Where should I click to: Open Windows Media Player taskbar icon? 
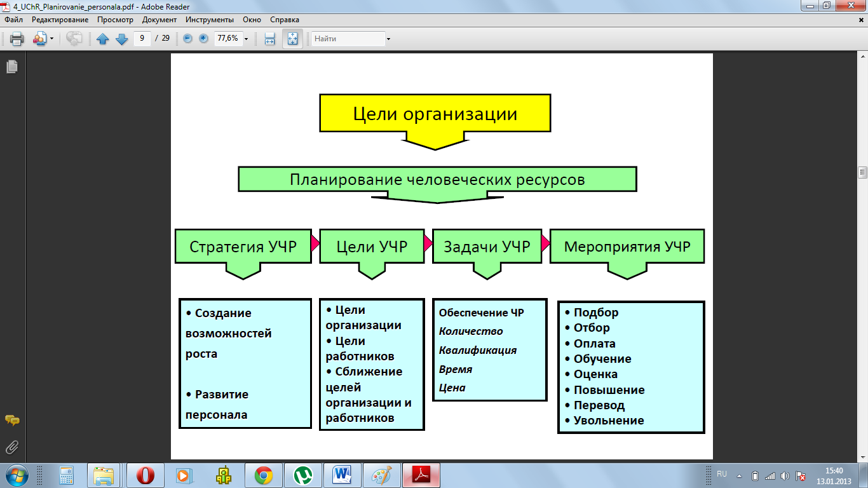point(184,475)
